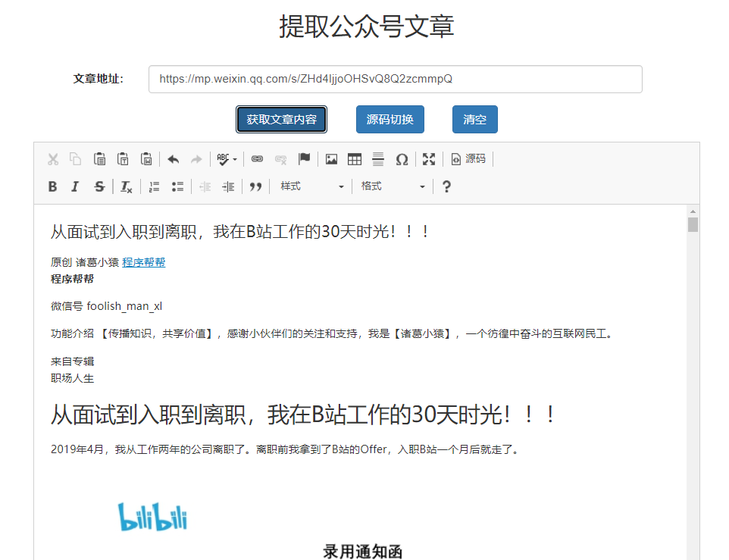The height and width of the screenshot is (560, 729).
Task: Click the 清空 button
Action: (474, 120)
